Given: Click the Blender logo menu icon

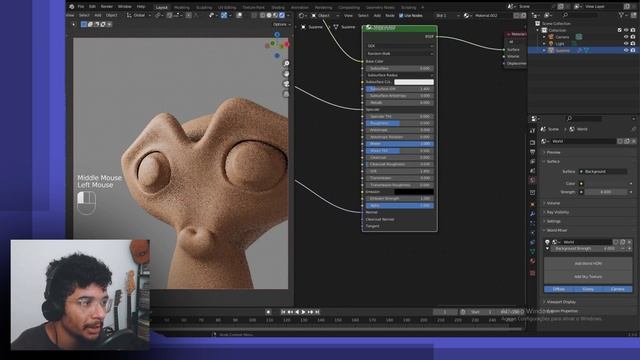Looking at the screenshot, I should click(x=71, y=7).
